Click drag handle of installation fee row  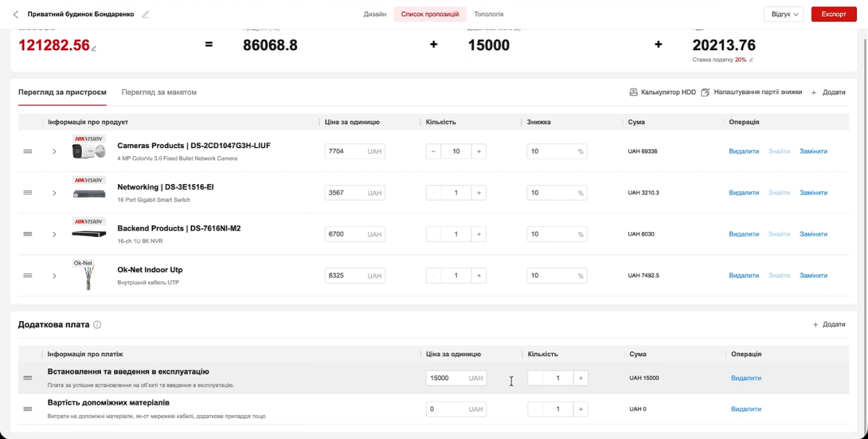pyautogui.click(x=27, y=378)
